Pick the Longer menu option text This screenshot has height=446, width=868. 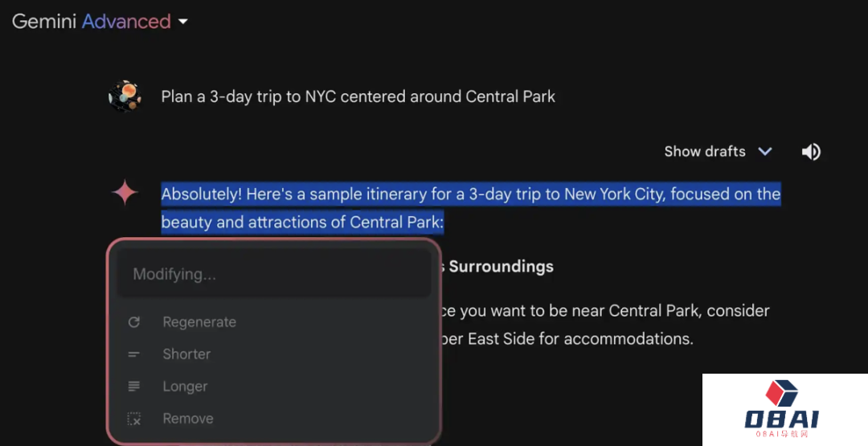185,387
